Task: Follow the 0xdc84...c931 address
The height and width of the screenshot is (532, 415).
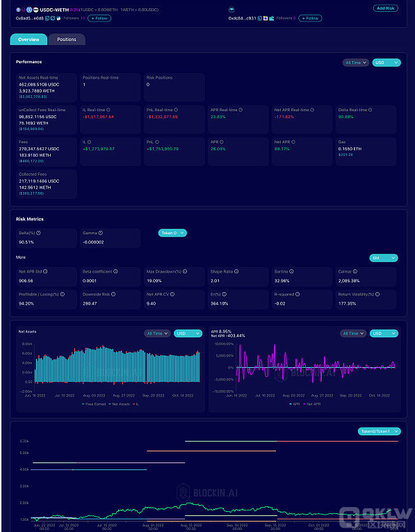Action: tap(310, 18)
